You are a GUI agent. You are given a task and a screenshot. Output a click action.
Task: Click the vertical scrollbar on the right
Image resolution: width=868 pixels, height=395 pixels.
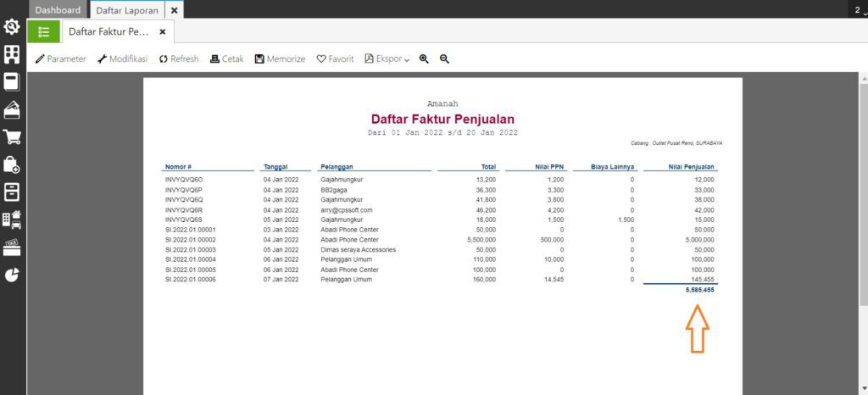point(863,195)
